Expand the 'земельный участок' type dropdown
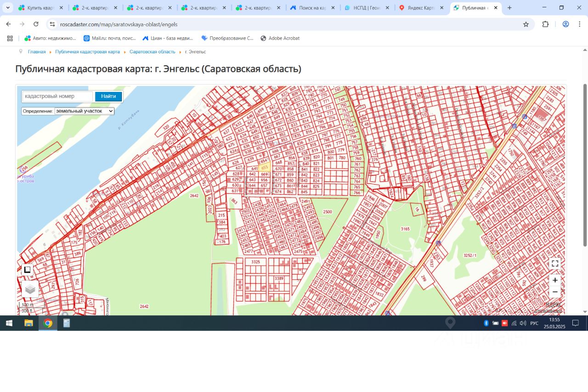This screenshot has height=392, width=588. 84,111
